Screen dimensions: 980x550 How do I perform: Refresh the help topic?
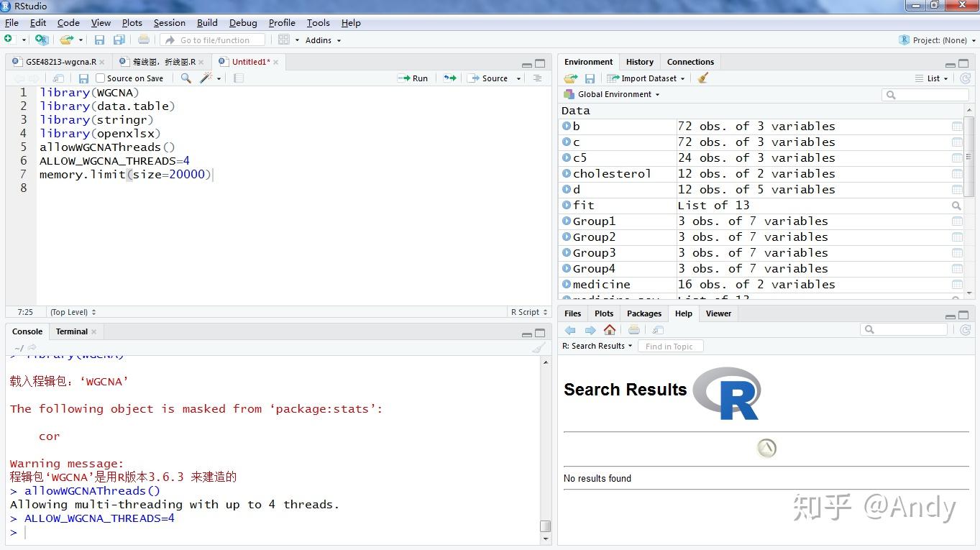coord(966,330)
